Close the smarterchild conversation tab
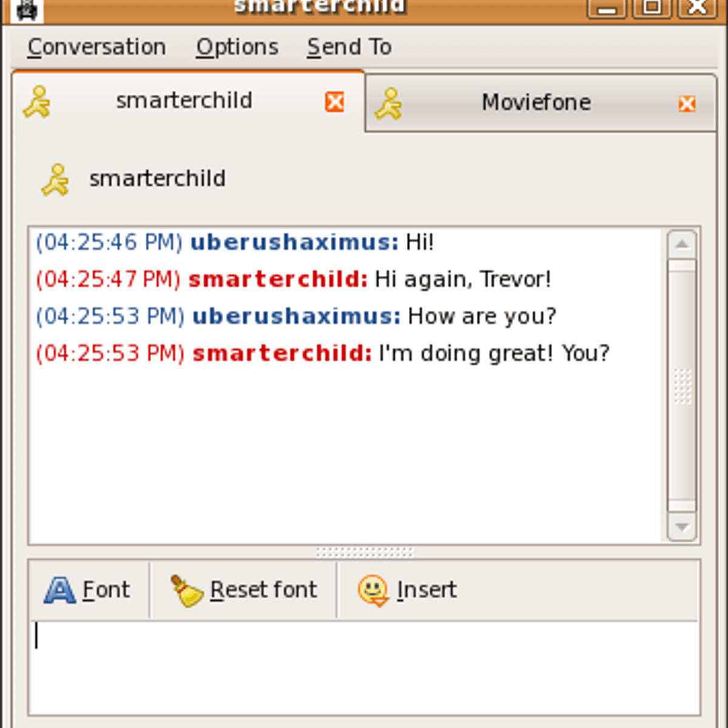 pos(335,101)
